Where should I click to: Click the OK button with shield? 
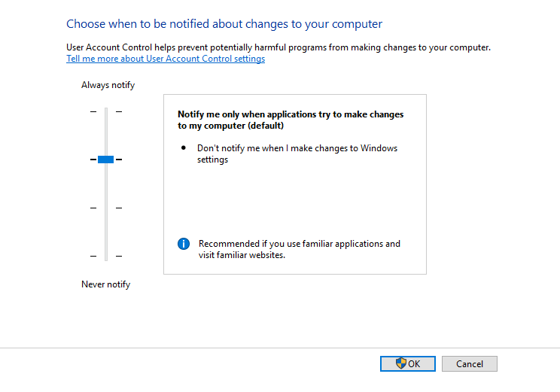point(407,363)
